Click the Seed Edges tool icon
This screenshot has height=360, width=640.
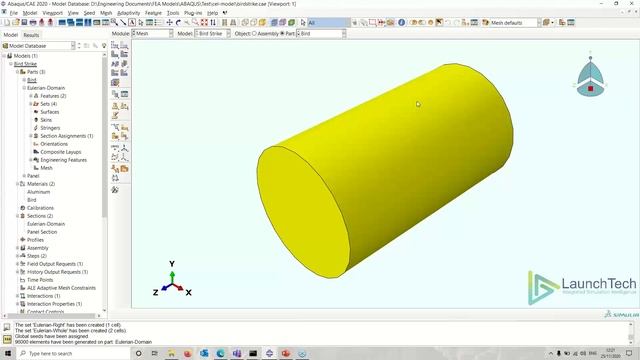(x=124, y=46)
